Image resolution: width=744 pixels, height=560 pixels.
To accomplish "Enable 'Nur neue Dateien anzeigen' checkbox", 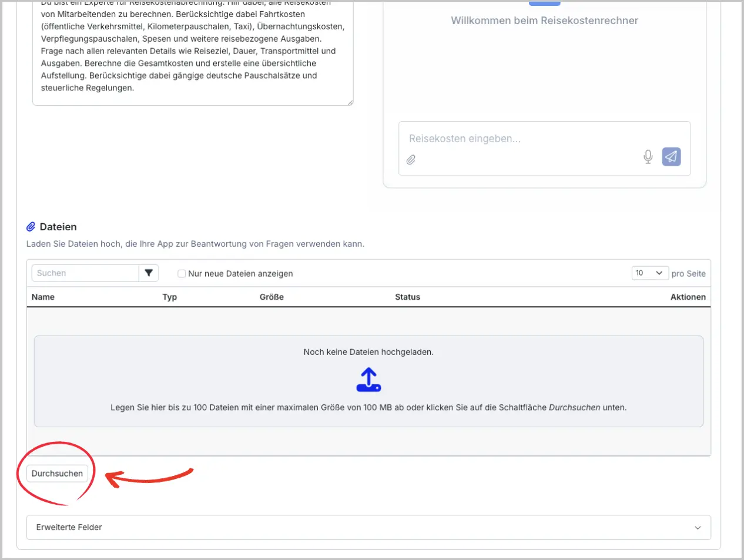I will tap(182, 274).
